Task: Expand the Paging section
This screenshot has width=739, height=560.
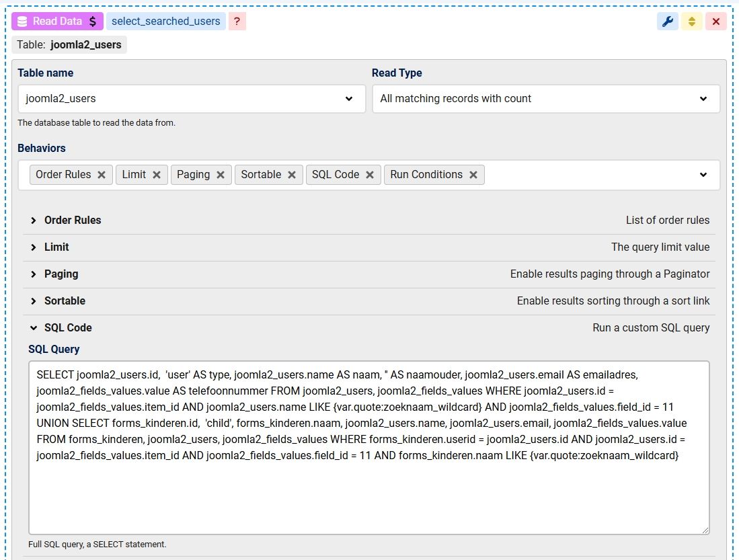Action: [61, 274]
